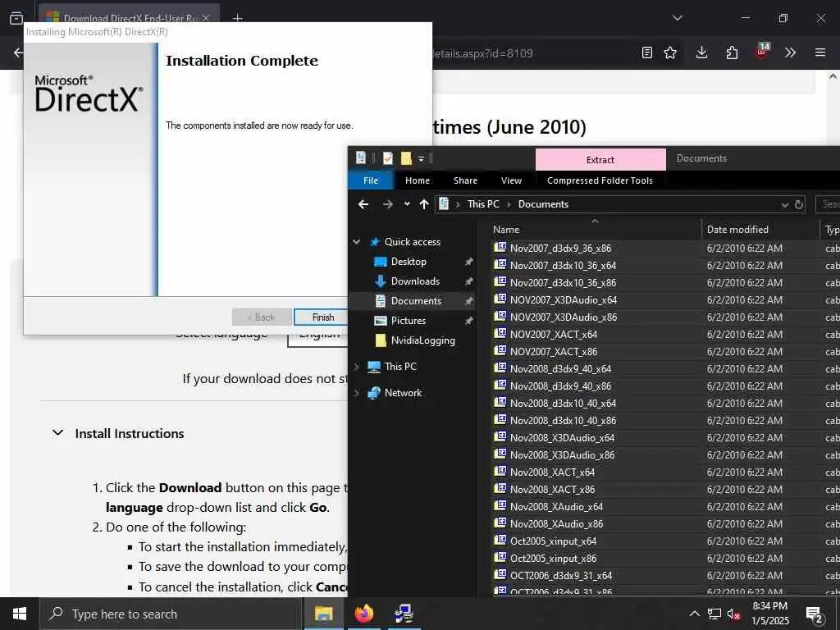Select file Nov2007_d3dx9_36_x86
The height and width of the screenshot is (630, 840).
[x=560, y=248]
